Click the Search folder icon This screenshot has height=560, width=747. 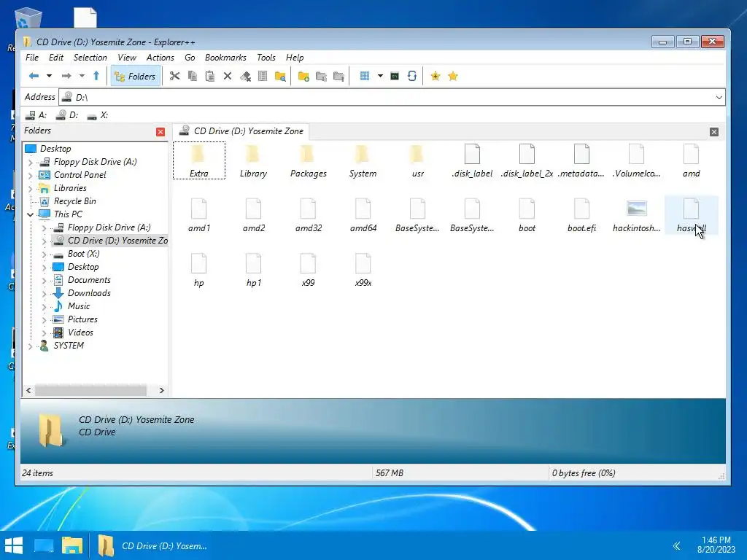pos(280,76)
